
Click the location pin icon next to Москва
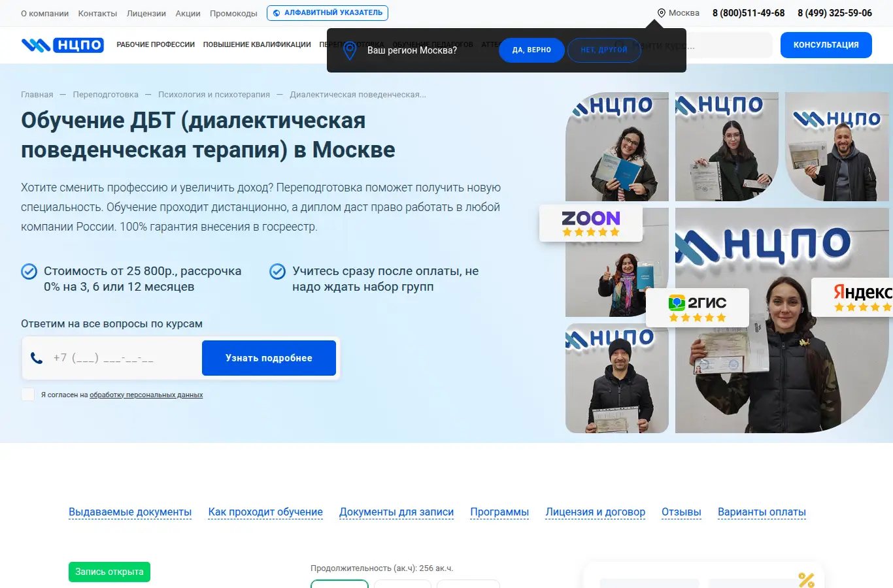[x=661, y=13]
